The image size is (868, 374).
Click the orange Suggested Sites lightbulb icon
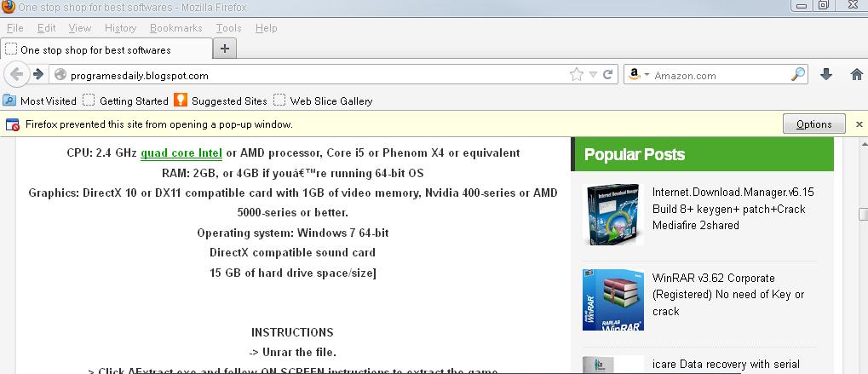[181, 100]
